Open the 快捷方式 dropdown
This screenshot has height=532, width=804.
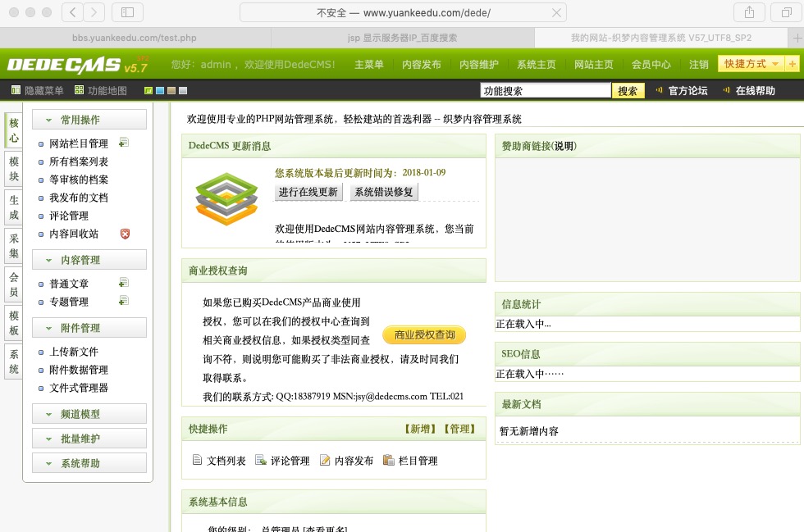point(751,64)
